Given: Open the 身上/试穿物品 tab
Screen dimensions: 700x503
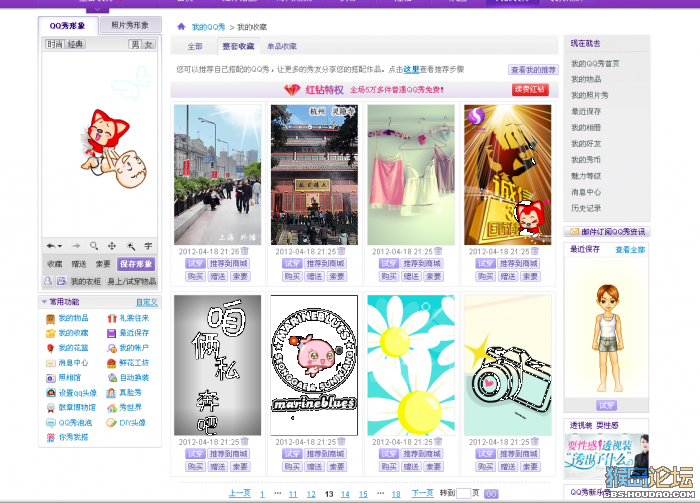Looking at the screenshot, I should pyautogui.click(x=132, y=281).
